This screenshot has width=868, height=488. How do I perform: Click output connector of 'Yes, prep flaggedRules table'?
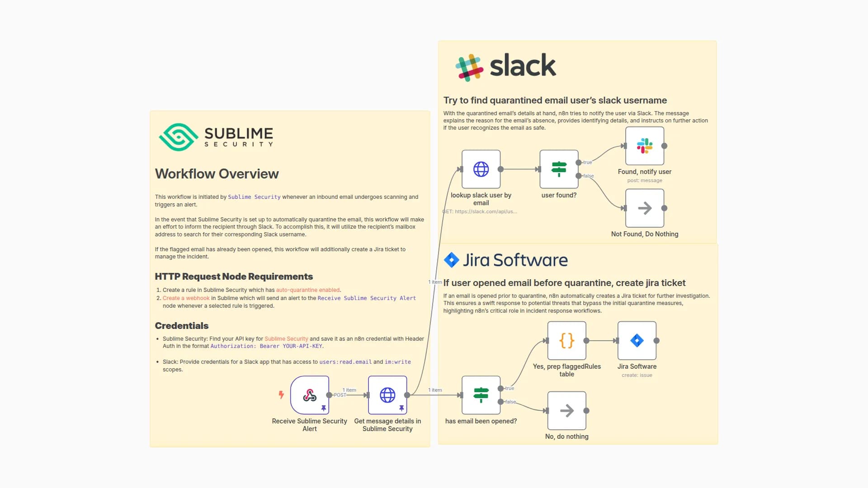pyautogui.click(x=586, y=340)
